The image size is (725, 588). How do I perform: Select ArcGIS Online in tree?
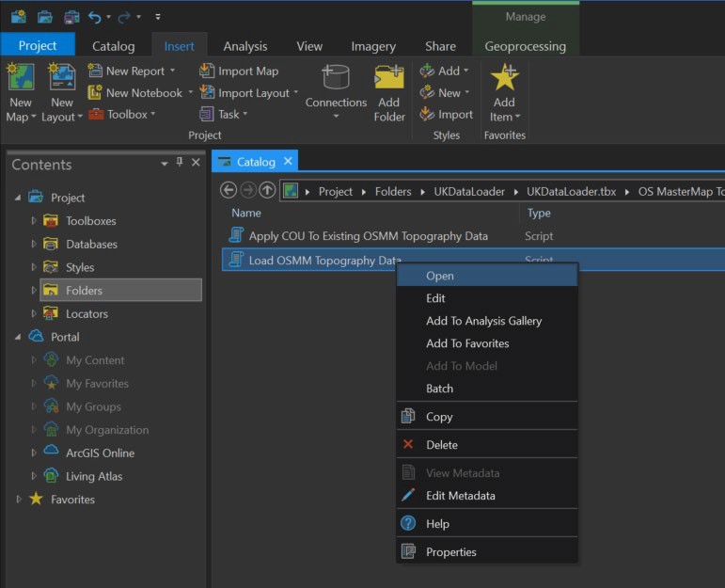click(100, 453)
